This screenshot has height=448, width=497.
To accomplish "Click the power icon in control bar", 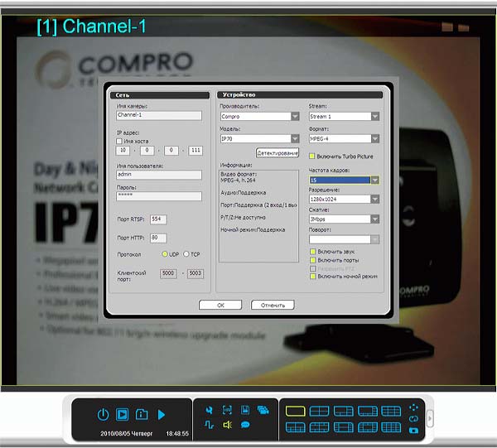I will point(103,415).
